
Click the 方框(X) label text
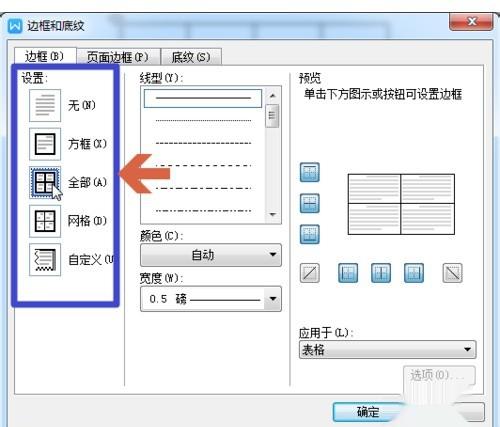pyautogui.click(x=87, y=144)
